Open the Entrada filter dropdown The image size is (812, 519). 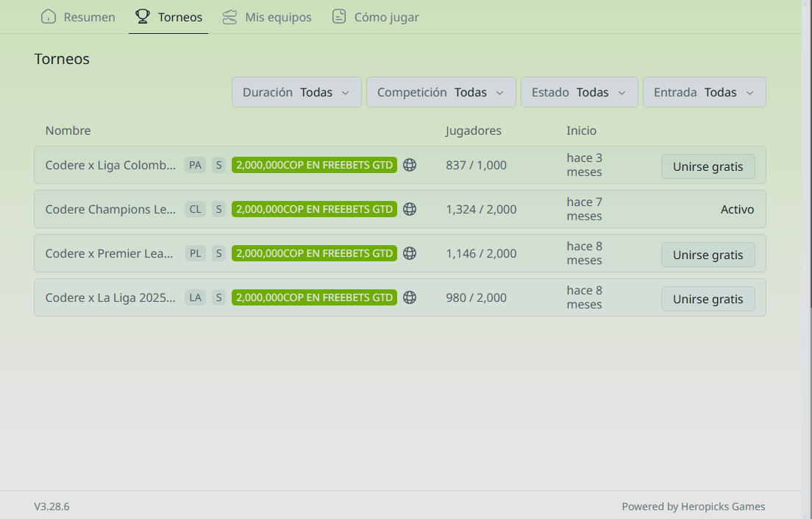(704, 92)
